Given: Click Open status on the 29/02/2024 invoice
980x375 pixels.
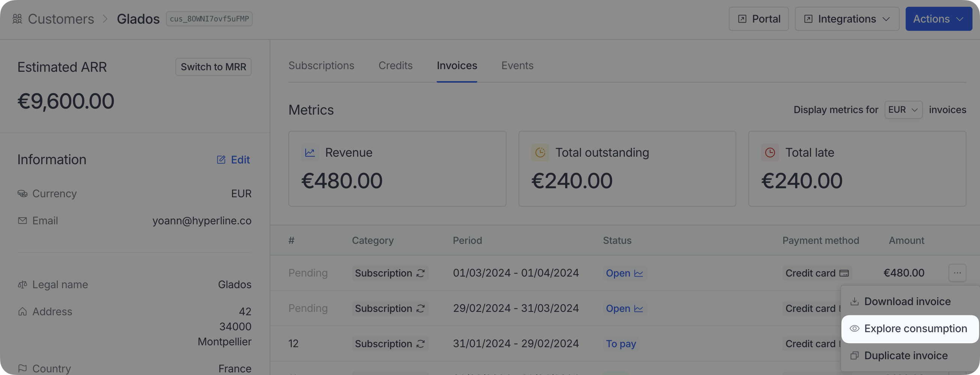Looking at the screenshot, I should click(624, 308).
